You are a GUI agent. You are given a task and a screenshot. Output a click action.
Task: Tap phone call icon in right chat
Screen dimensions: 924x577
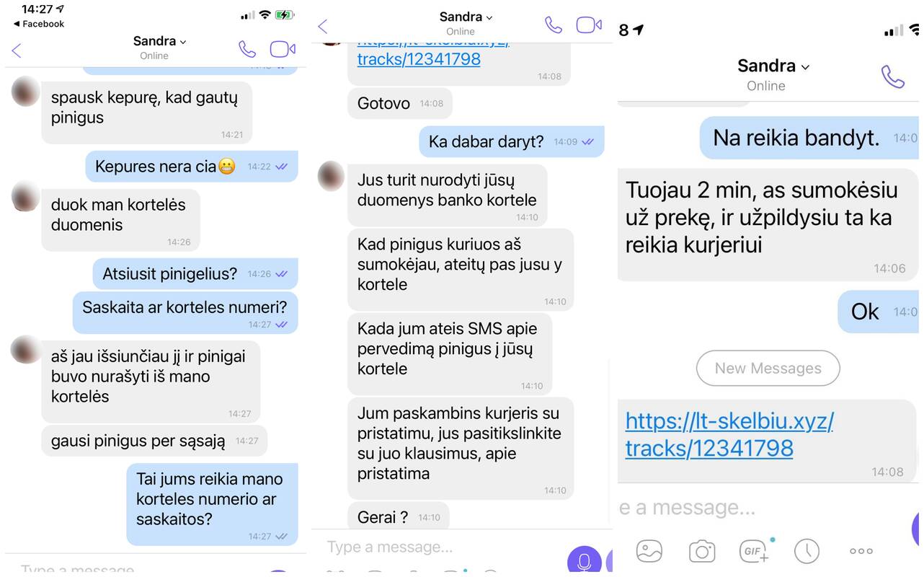coord(893,76)
